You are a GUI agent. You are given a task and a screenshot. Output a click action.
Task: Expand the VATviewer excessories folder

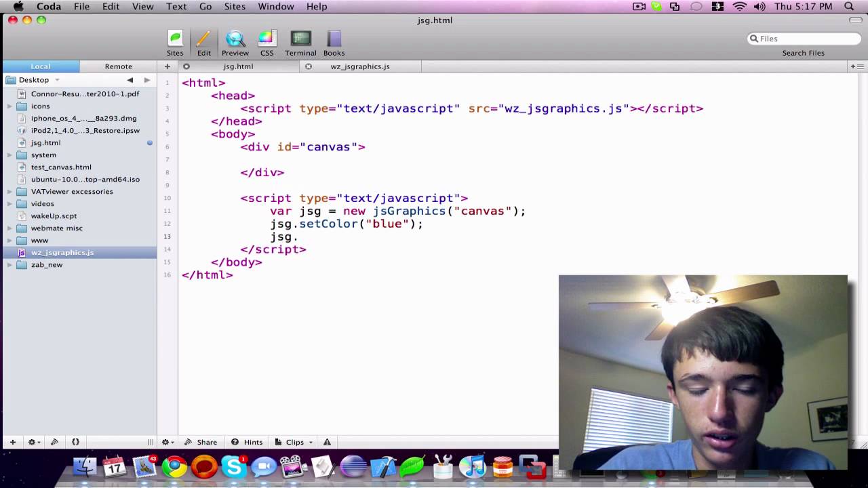pyautogui.click(x=10, y=192)
